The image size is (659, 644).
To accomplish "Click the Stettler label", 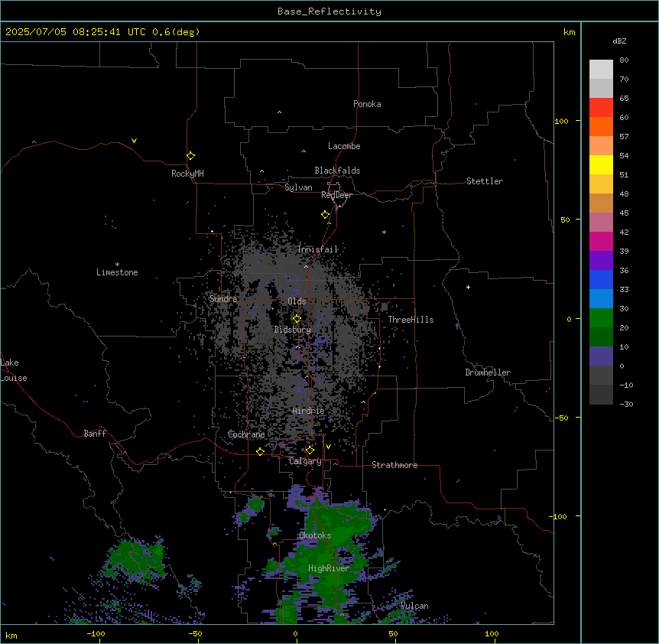I will [x=485, y=181].
